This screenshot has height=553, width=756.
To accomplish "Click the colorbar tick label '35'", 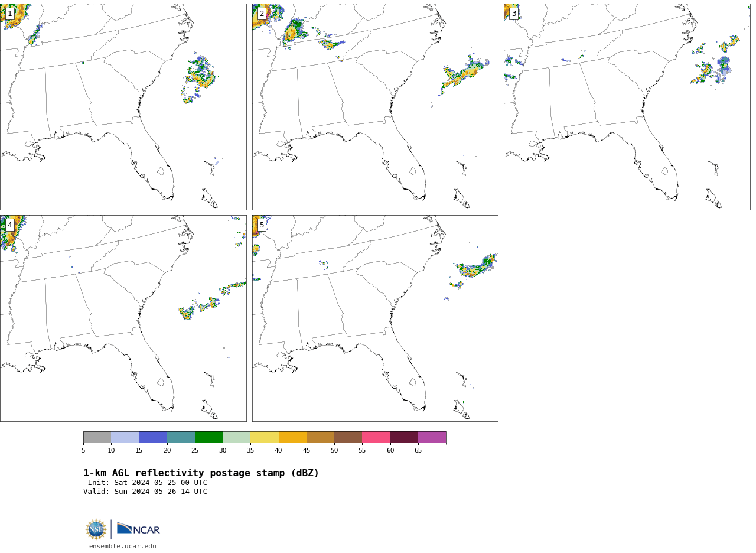I will coord(250,451).
